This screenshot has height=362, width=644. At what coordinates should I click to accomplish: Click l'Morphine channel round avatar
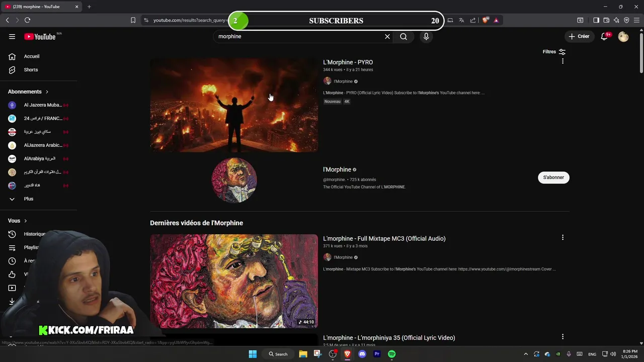pyautogui.click(x=234, y=180)
